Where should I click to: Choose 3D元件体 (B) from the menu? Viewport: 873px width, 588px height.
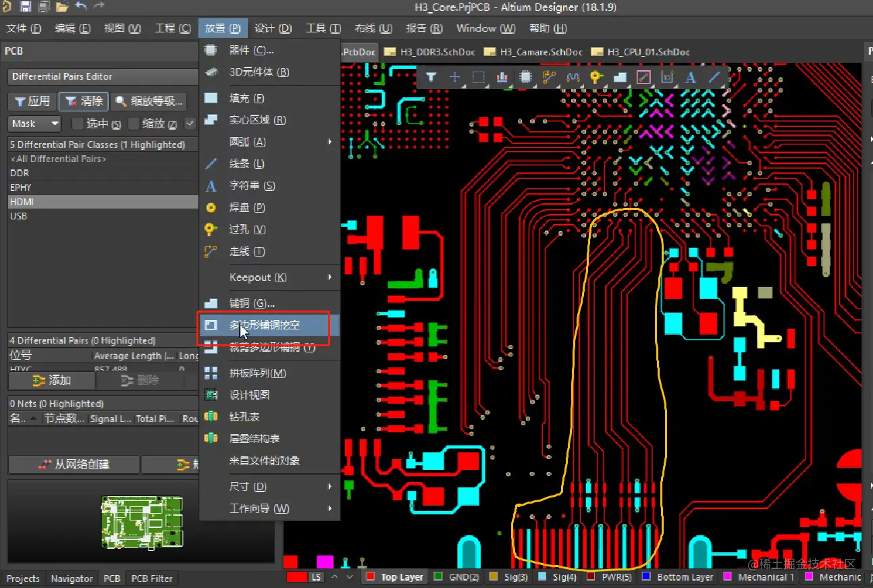tap(269, 72)
